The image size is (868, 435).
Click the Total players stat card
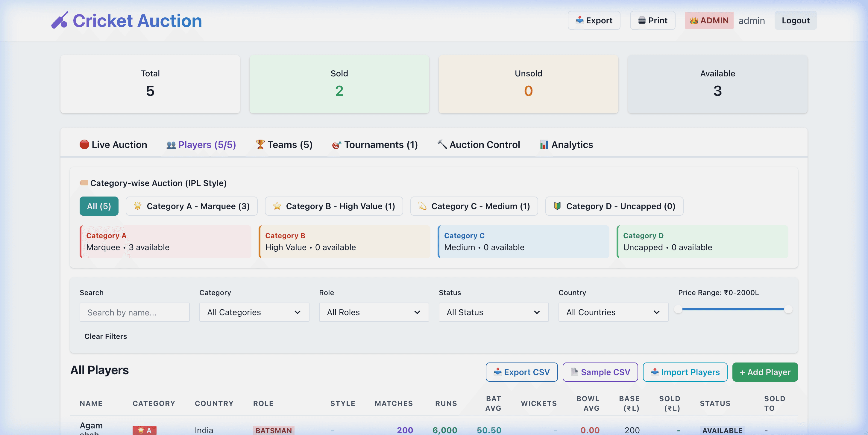(x=150, y=84)
